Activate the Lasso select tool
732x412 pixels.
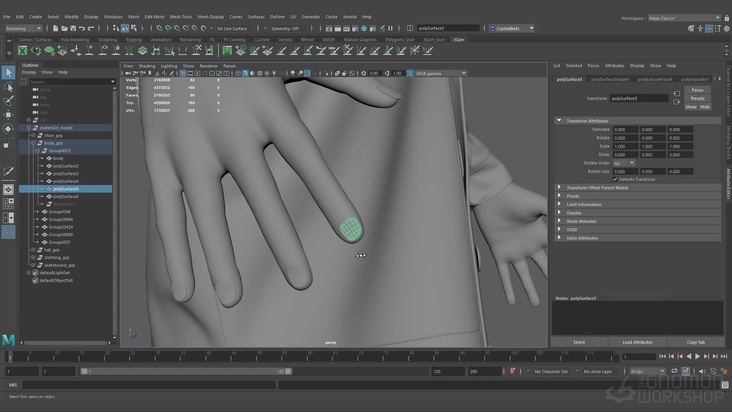8,87
